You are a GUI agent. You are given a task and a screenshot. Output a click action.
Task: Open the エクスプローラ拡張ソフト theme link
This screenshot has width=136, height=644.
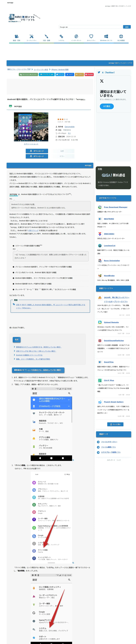[x=111, y=452]
